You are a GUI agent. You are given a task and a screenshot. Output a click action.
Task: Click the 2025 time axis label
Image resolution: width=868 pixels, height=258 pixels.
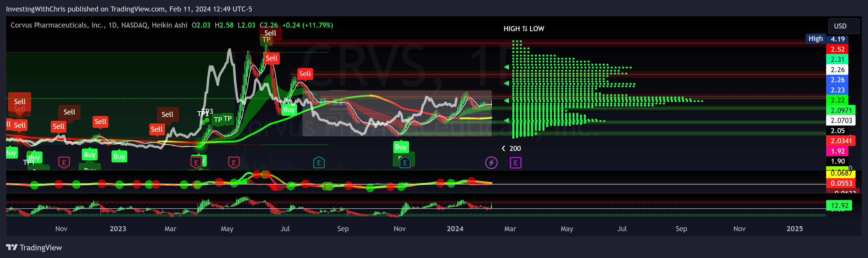[795, 229]
